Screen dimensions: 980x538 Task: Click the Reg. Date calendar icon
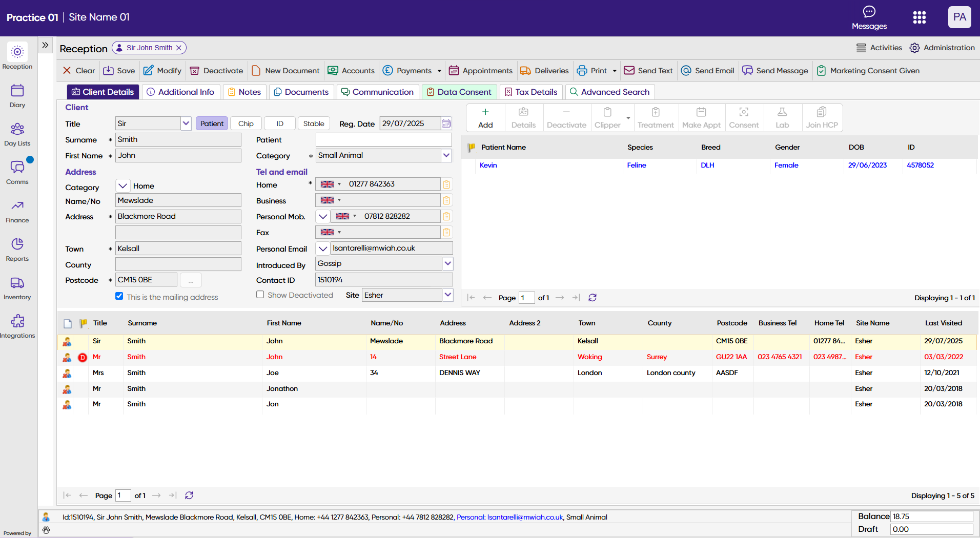(446, 123)
